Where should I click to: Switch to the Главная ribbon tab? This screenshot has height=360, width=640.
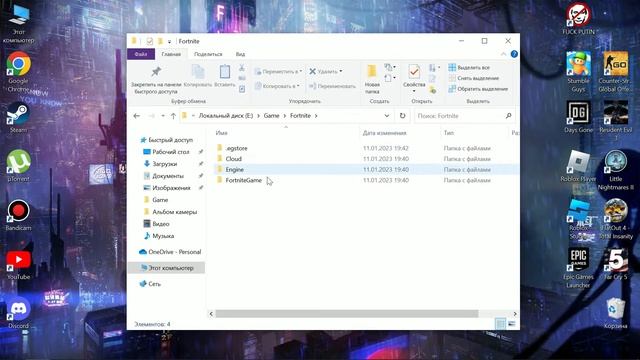point(171,54)
